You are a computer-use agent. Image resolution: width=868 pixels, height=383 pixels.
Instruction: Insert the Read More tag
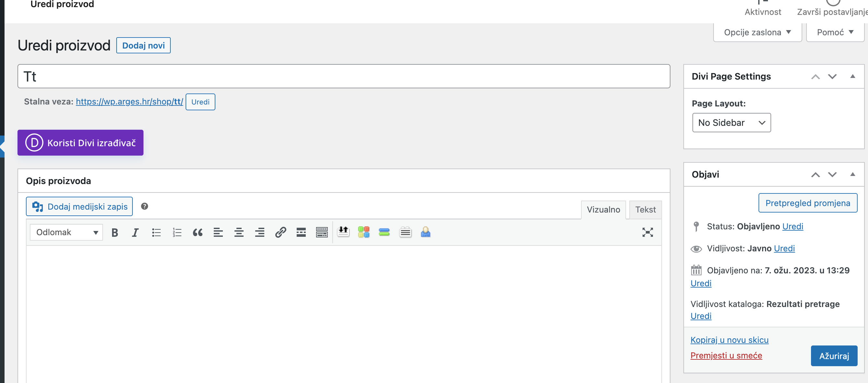301,232
